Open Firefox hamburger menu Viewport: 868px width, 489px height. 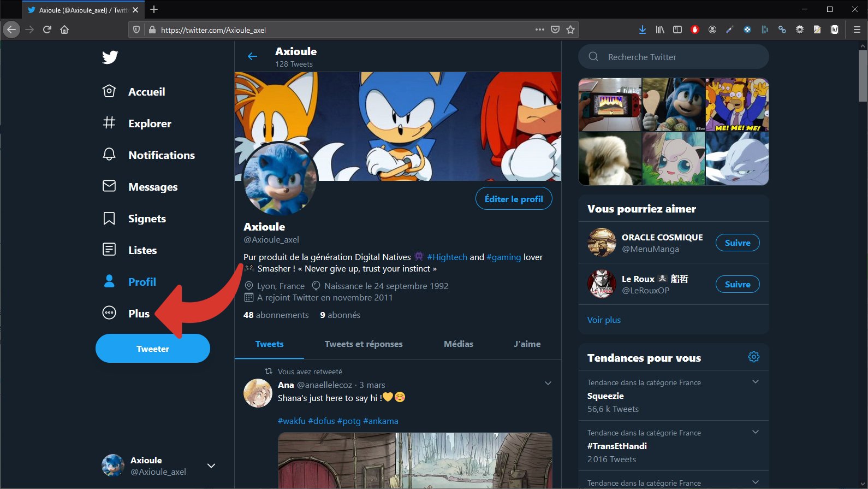tap(857, 30)
